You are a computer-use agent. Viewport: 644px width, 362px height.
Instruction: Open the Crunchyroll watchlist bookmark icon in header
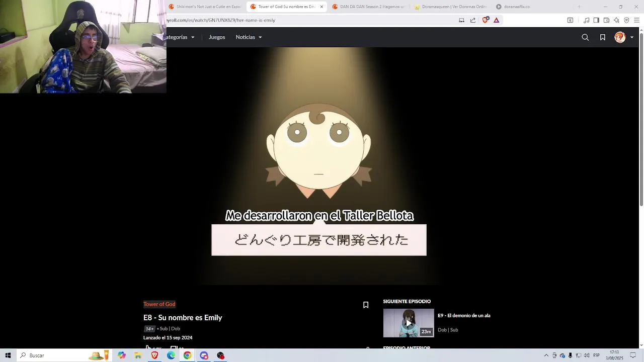[x=603, y=37]
